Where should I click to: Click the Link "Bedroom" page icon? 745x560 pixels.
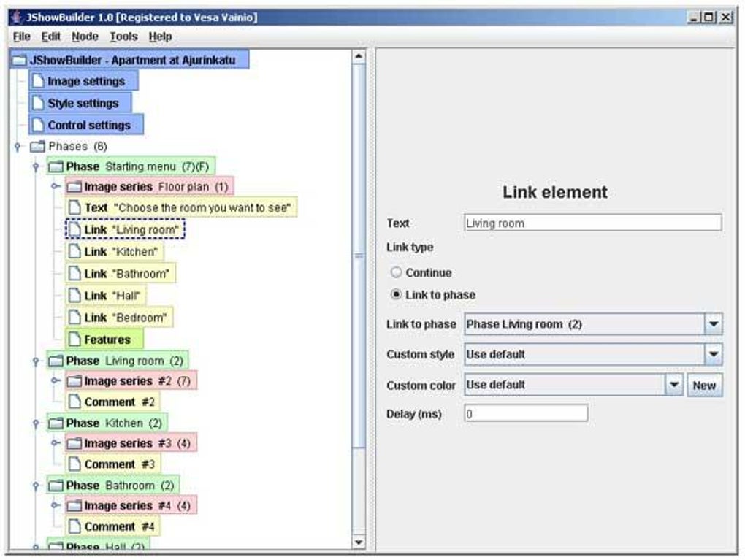(74, 318)
